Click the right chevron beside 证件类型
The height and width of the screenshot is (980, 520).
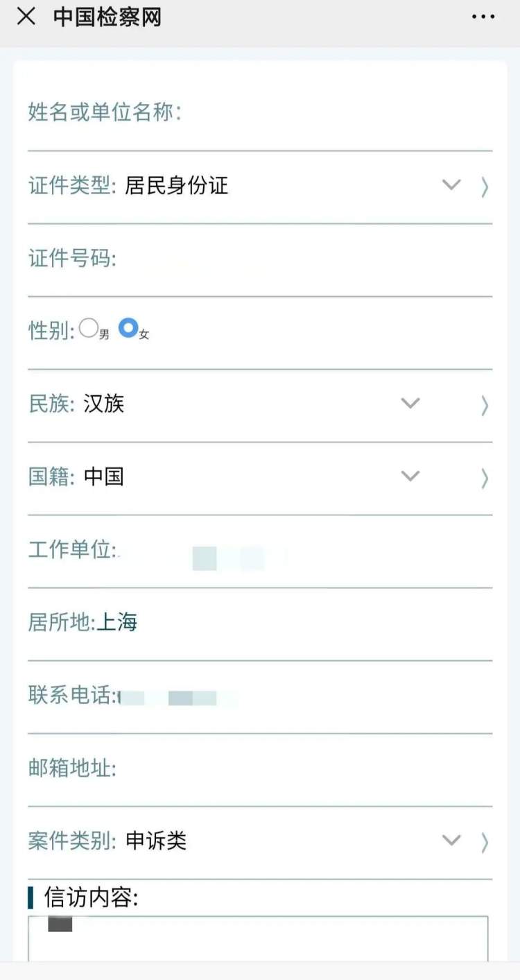tap(485, 187)
